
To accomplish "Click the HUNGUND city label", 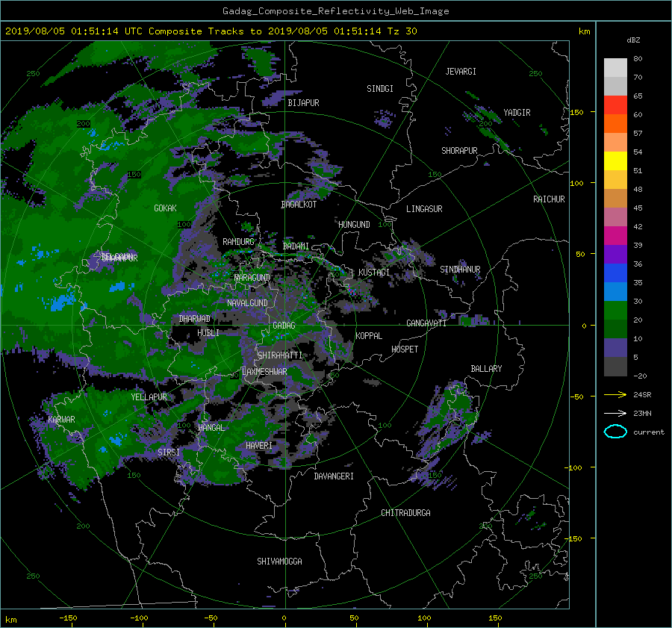I will pyautogui.click(x=354, y=225).
